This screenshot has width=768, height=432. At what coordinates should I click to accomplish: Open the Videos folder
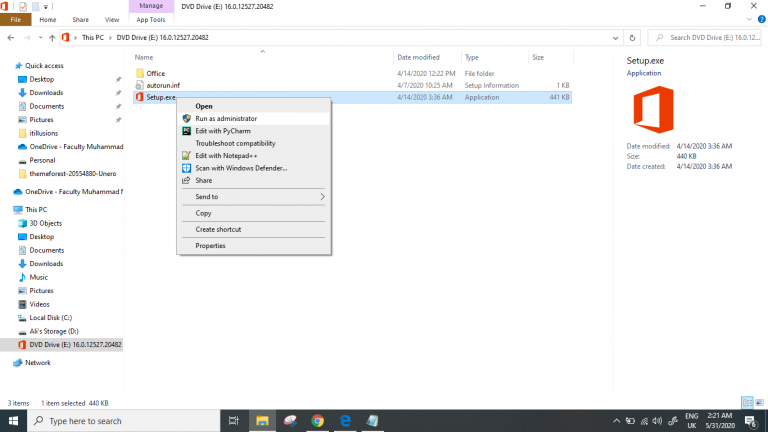39,304
